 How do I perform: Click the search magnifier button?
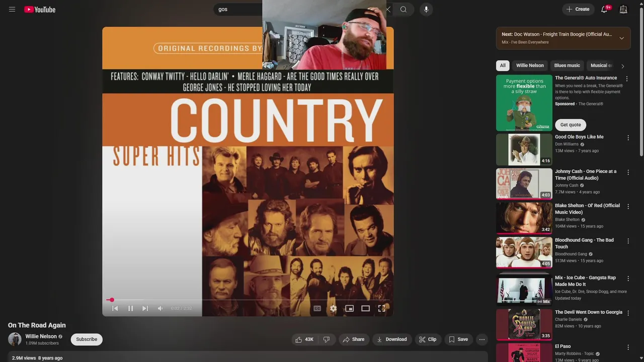coord(404,9)
